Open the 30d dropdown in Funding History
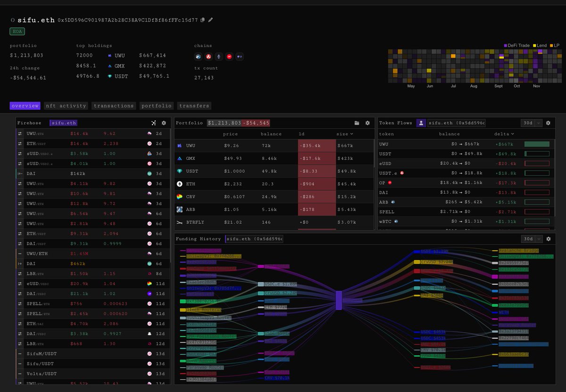The height and width of the screenshot is (392, 566). pyautogui.click(x=531, y=239)
